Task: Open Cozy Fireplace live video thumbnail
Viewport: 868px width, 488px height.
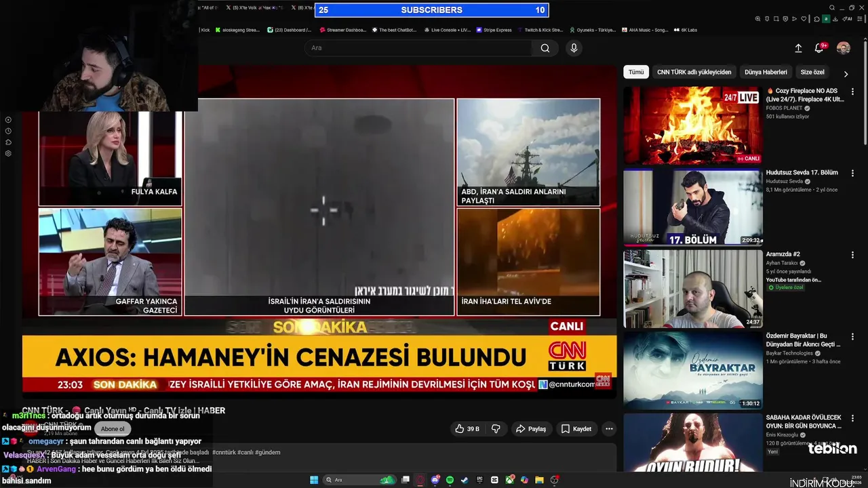Action: click(692, 125)
